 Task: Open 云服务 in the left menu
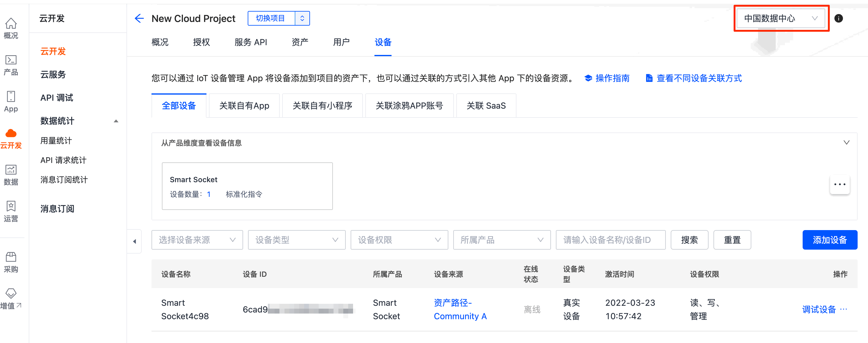[x=53, y=74]
